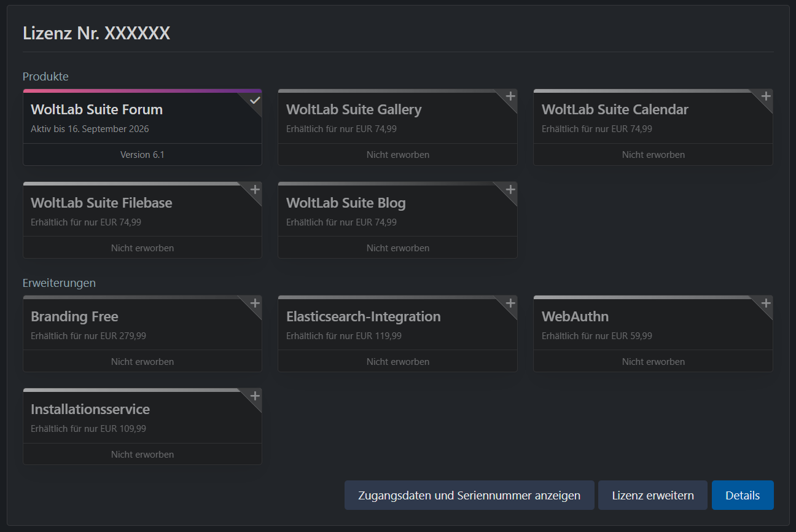Select the Branding Free extension title
The width and height of the screenshot is (796, 532).
[x=74, y=317]
